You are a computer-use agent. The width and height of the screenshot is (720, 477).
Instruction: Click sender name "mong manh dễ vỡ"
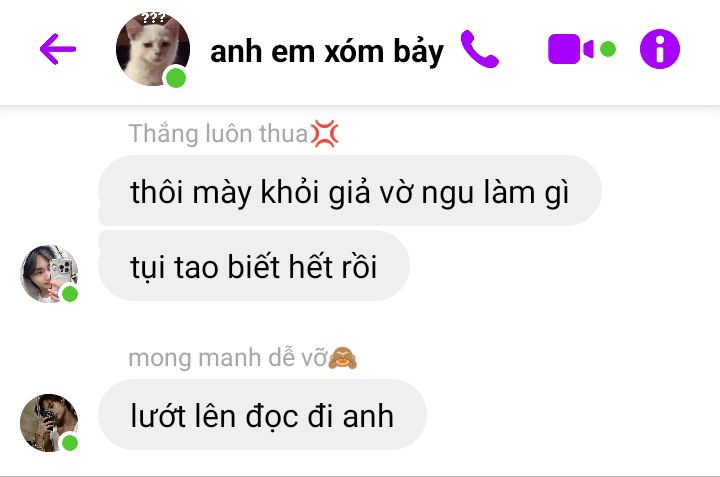pos(228,358)
